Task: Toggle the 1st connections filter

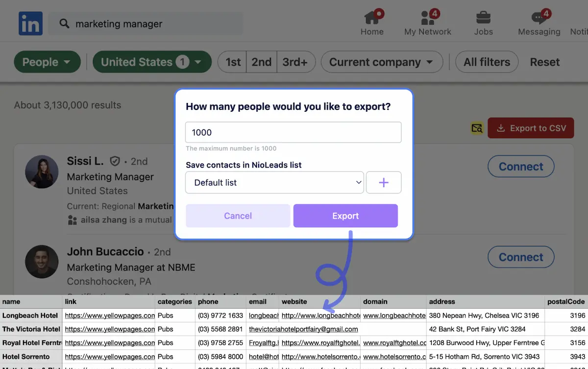Action: point(233,62)
